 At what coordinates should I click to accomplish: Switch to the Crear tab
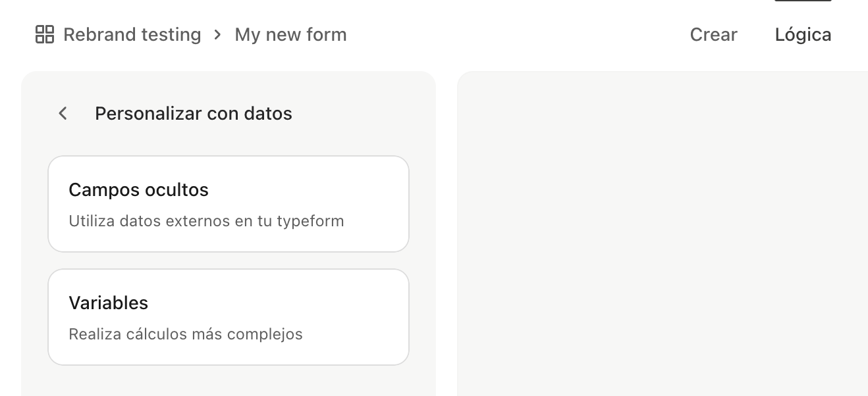click(x=713, y=34)
